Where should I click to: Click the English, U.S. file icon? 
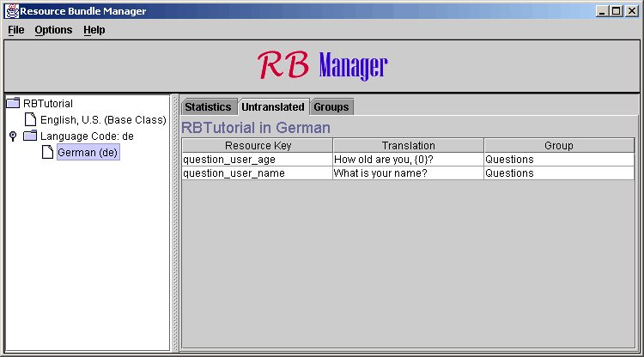point(30,120)
